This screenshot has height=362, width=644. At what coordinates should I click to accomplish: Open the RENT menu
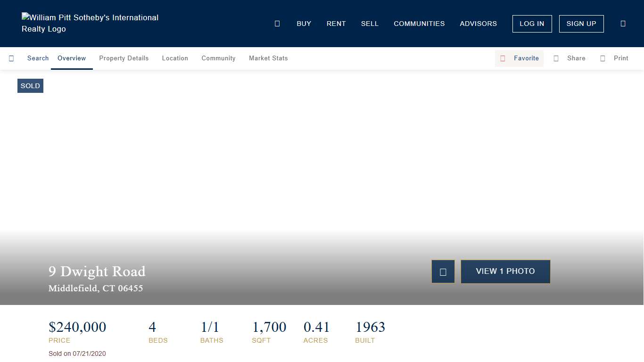click(x=336, y=24)
